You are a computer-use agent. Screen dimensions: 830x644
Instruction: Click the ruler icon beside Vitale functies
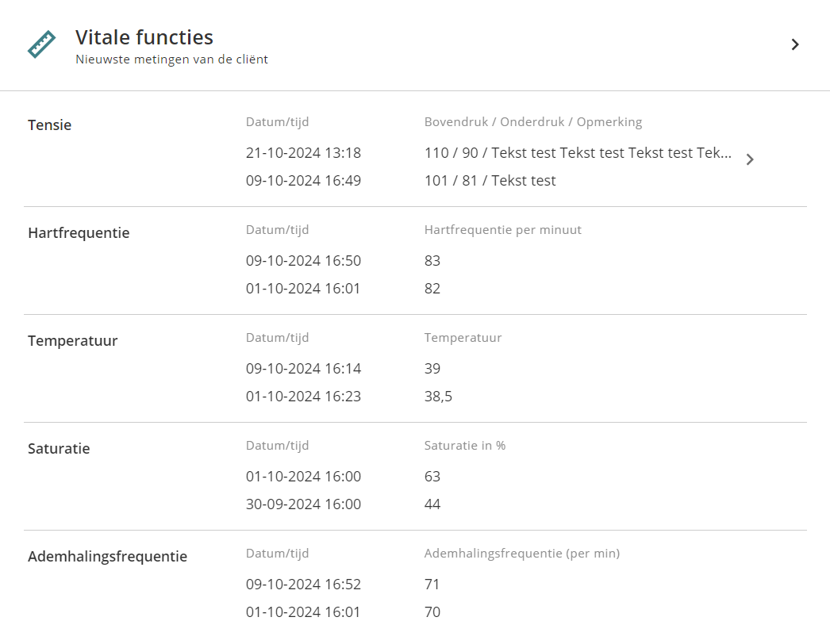pyautogui.click(x=41, y=44)
